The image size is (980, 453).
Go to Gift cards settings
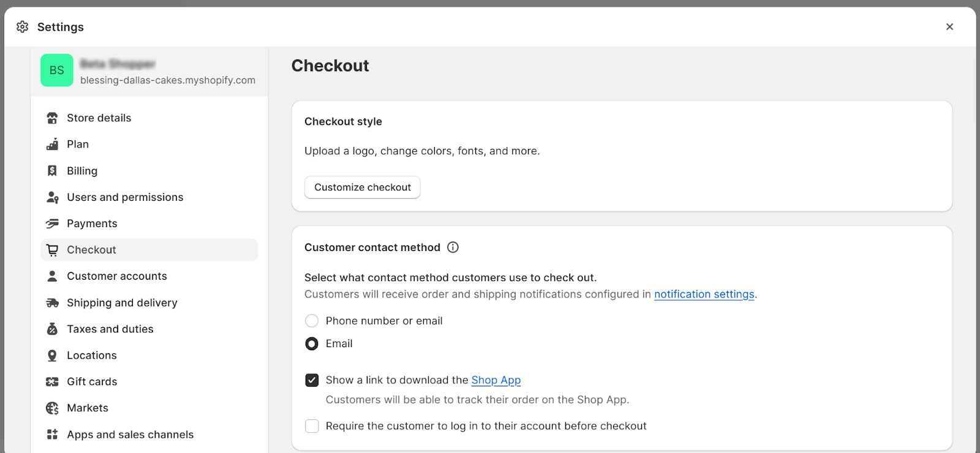[92, 381]
